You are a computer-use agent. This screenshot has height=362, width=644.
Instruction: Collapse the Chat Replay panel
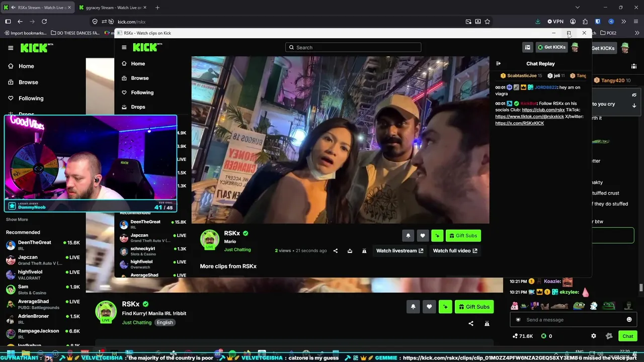tap(498, 64)
